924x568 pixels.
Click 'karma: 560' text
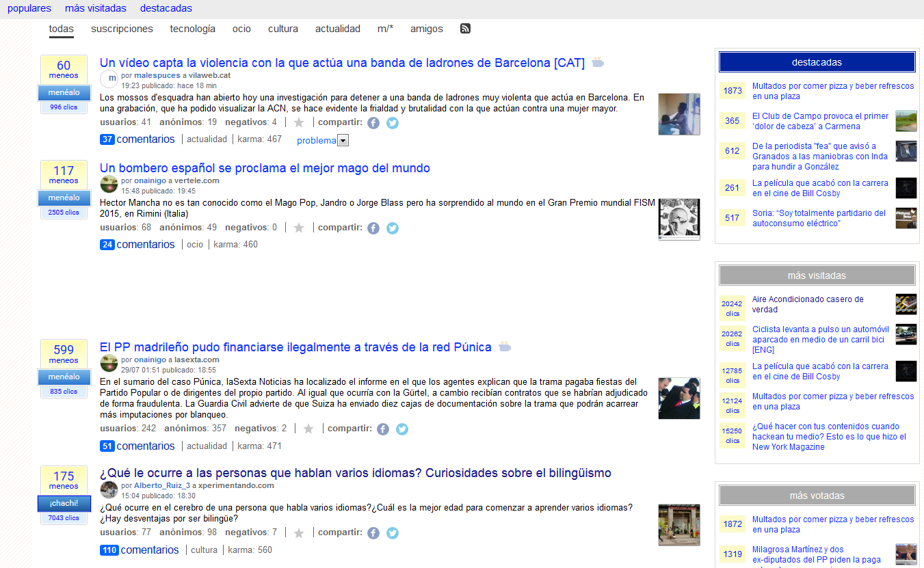click(x=250, y=550)
